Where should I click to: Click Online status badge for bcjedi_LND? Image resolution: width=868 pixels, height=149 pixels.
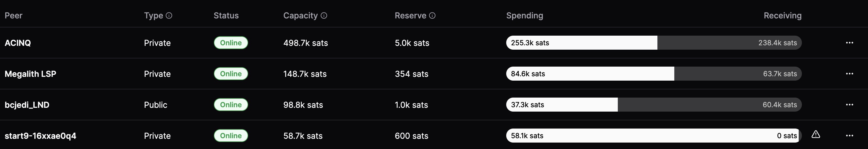231,105
